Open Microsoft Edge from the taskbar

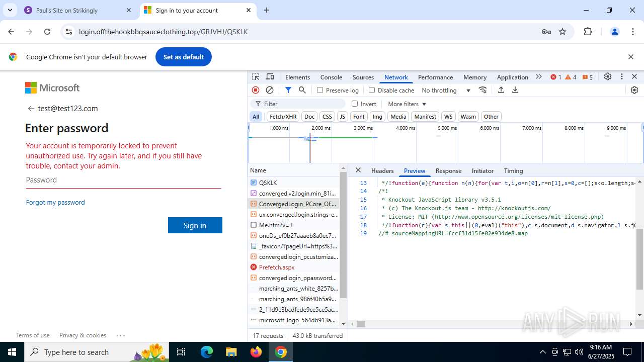pos(207,352)
